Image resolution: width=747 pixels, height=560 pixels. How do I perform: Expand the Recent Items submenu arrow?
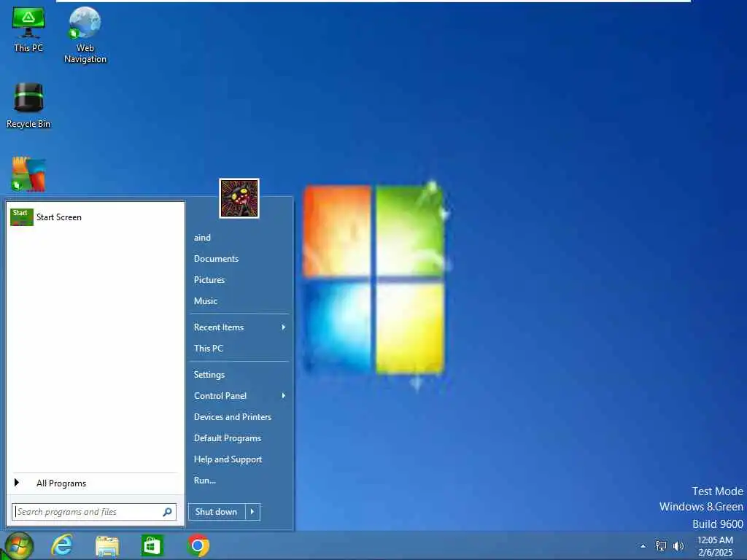tap(284, 327)
